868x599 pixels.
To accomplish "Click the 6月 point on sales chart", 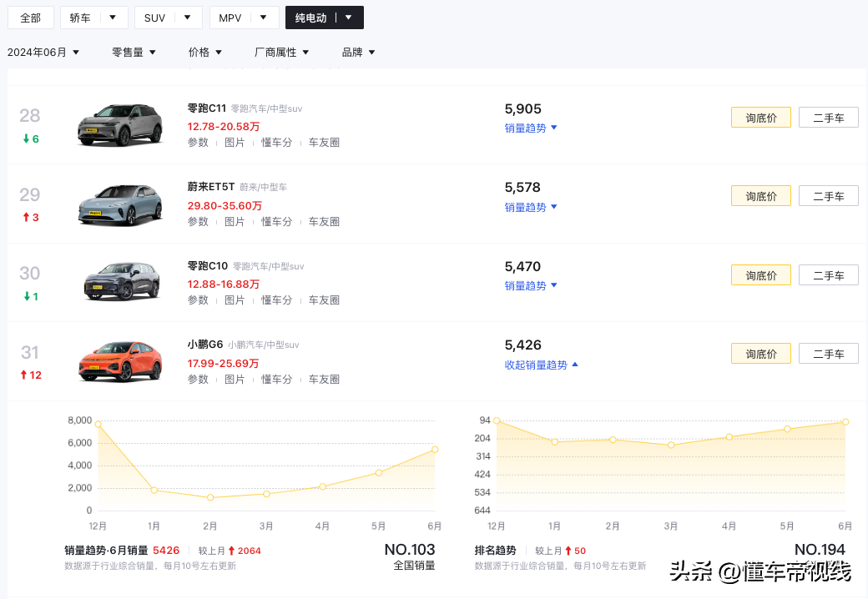I will [x=435, y=450].
